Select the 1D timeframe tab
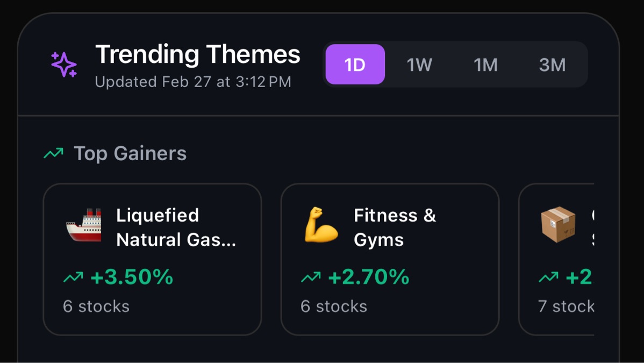 (355, 64)
